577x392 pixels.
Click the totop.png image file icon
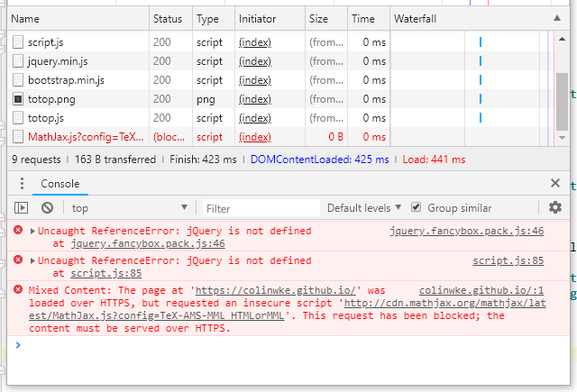click(17, 98)
